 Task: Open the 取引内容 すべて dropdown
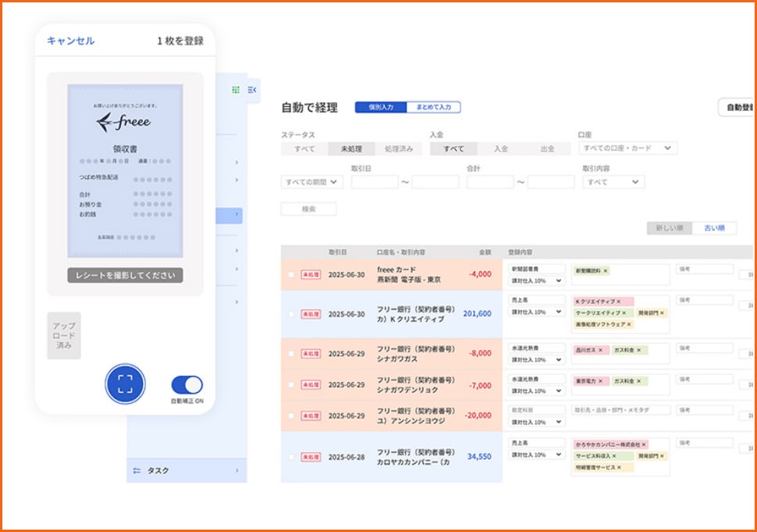(x=613, y=182)
